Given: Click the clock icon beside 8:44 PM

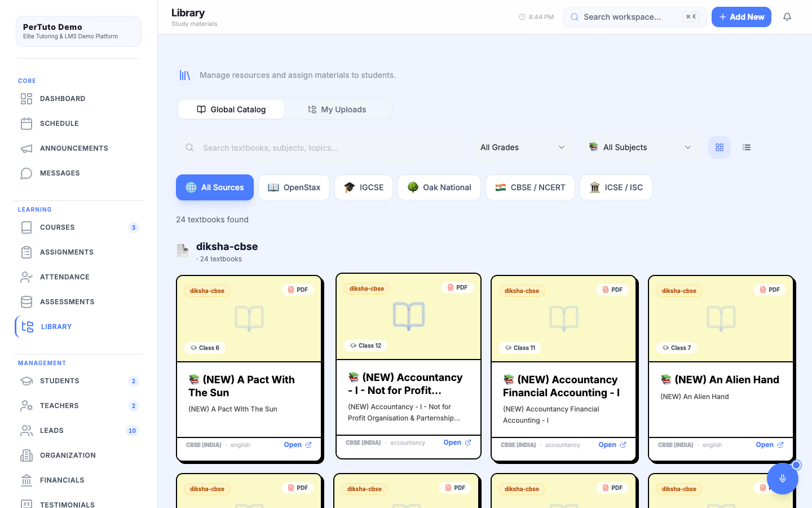Looking at the screenshot, I should 522,17.
